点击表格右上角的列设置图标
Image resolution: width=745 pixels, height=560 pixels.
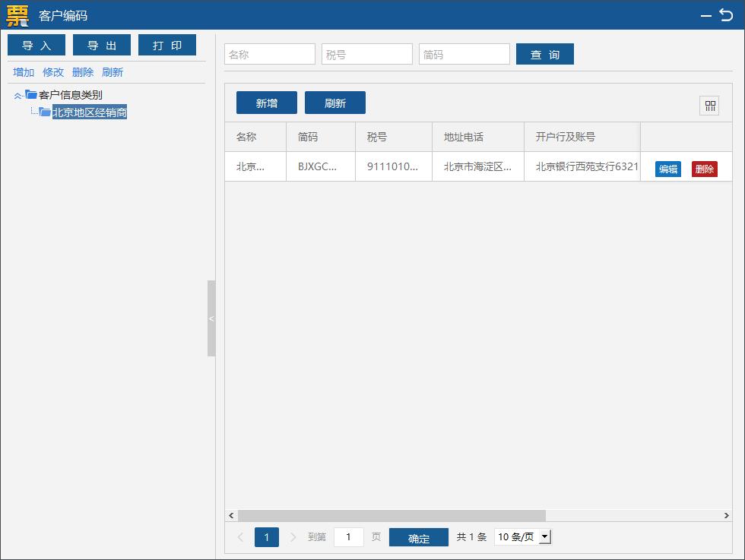coord(709,106)
